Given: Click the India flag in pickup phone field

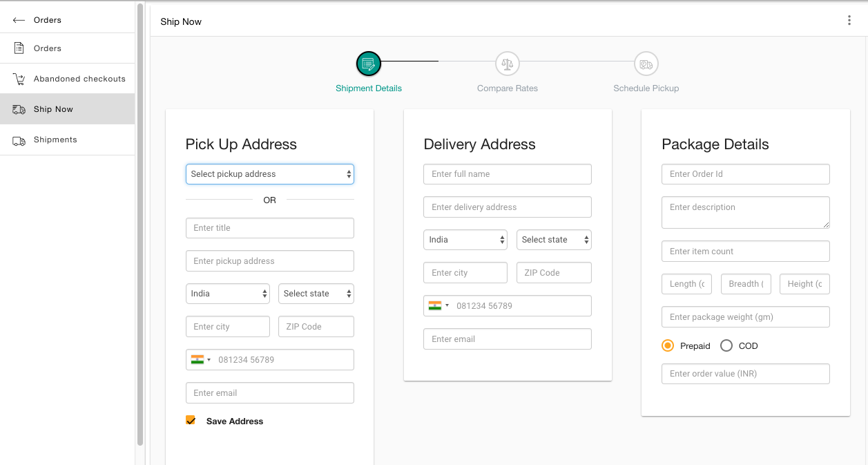Looking at the screenshot, I should point(198,359).
